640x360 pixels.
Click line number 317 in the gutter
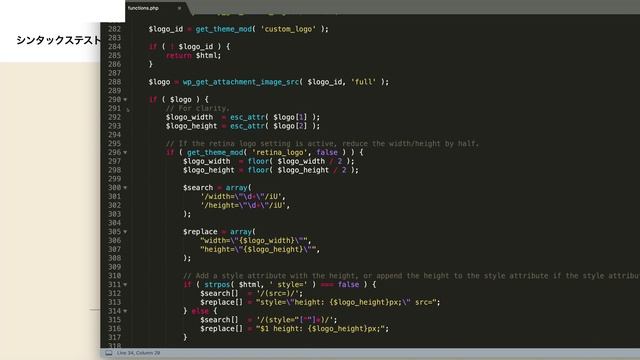tap(115, 338)
